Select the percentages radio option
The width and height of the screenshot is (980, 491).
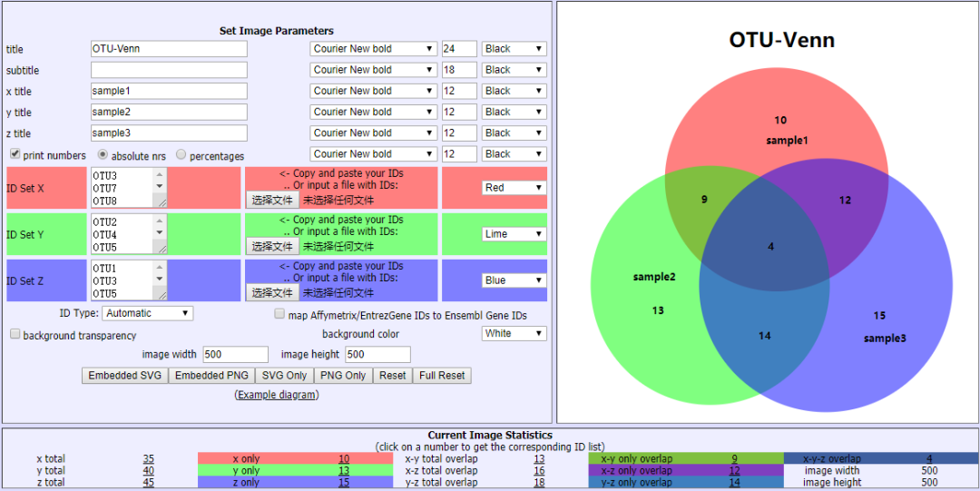click(181, 154)
